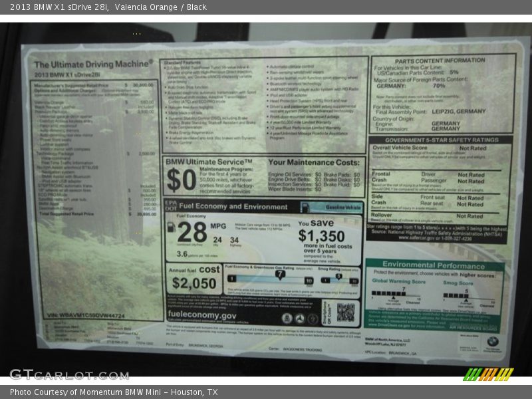Viewport: 532px width, 399px height.
Task: Click the QR code on the fuel label
Action: pos(345,313)
